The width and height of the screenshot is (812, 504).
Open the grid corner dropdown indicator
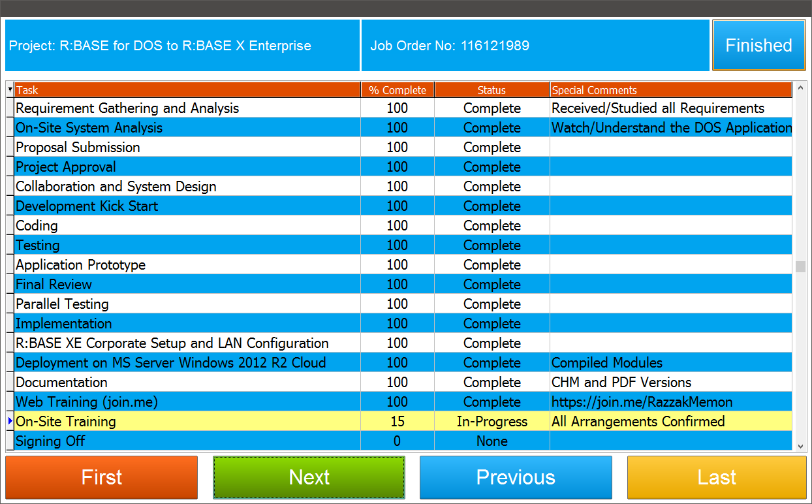pyautogui.click(x=10, y=90)
